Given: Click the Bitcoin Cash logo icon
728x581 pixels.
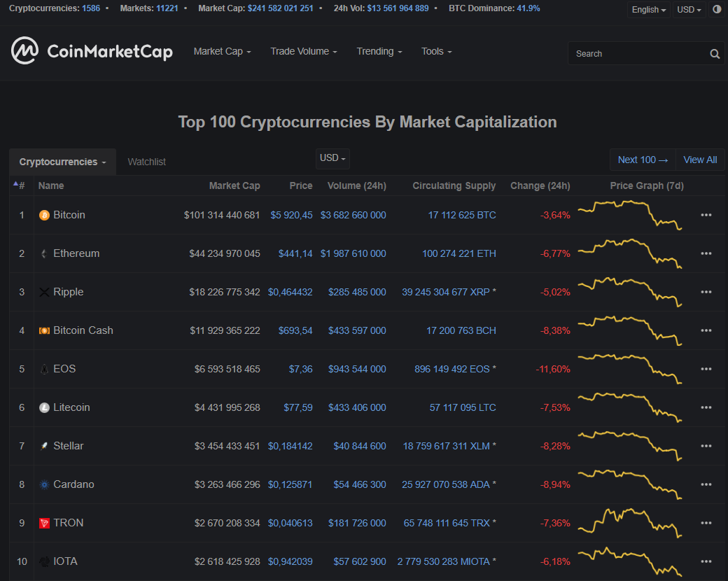Looking at the screenshot, I should 44,330.
